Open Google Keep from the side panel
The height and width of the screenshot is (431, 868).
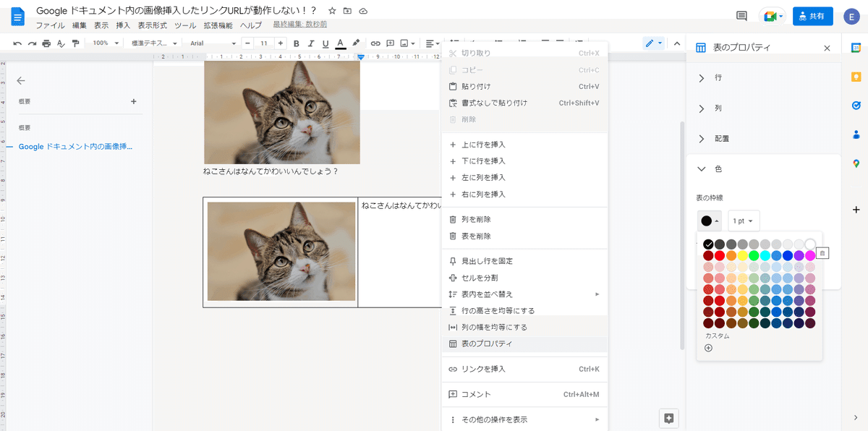[856, 76]
